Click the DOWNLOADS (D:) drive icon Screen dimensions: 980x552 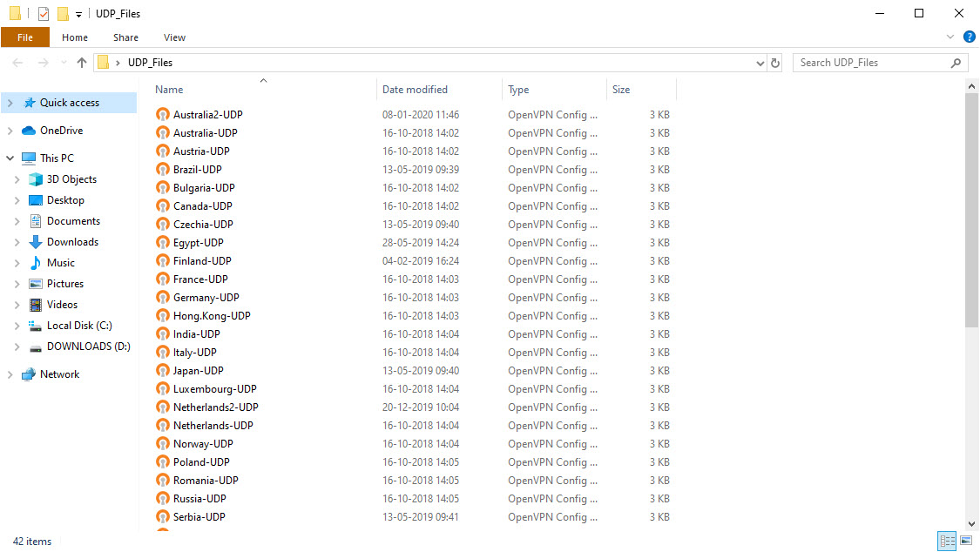click(36, 347)
